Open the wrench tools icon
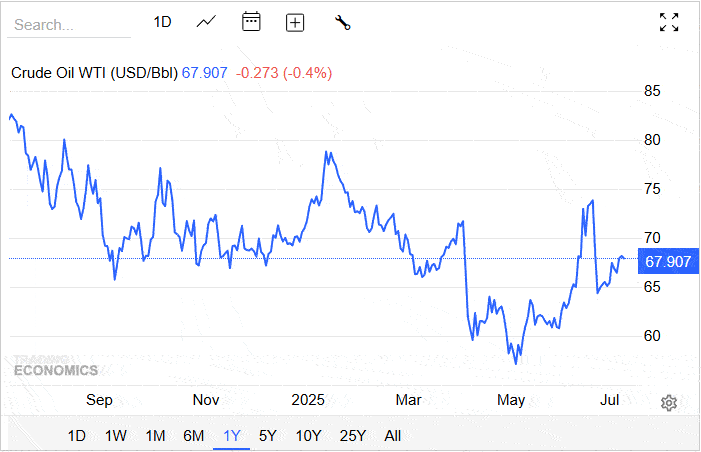Screen dimensions: 701x452 (x=342, y=22)
